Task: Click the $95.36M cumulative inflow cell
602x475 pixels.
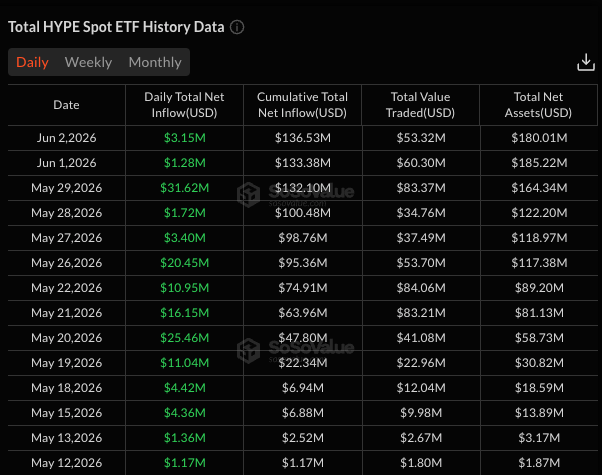Action: coord(303,263)
